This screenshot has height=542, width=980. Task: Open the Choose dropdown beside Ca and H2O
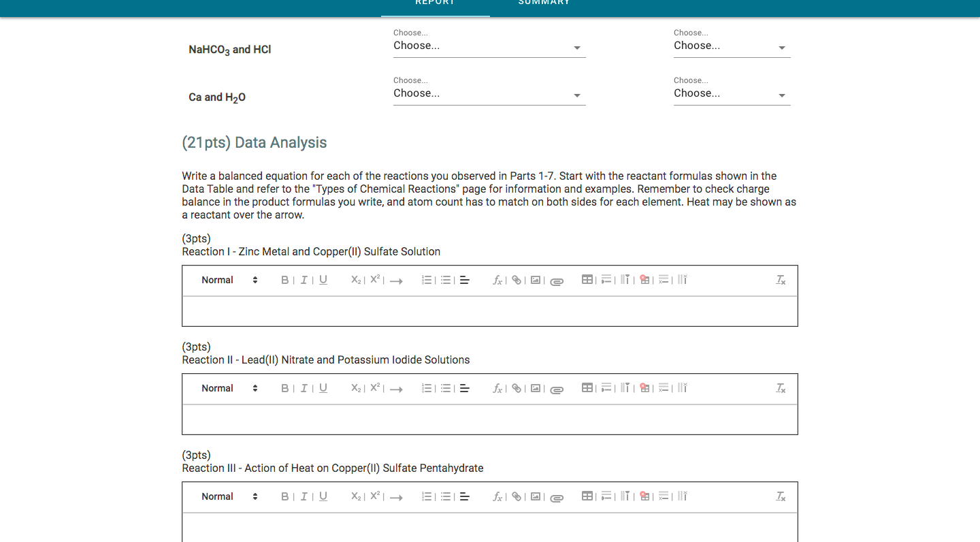pos(489,93)
